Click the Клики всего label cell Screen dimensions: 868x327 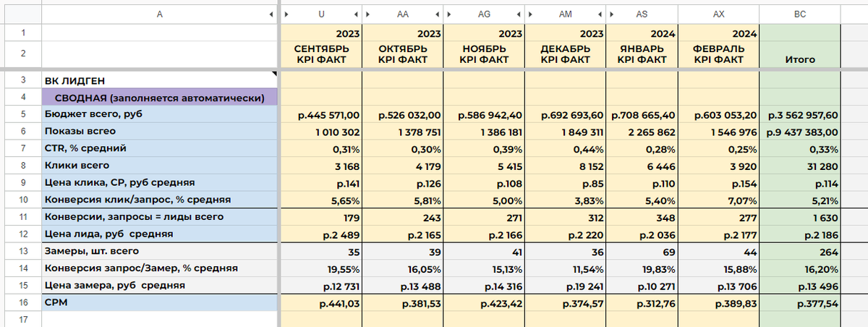160,166
